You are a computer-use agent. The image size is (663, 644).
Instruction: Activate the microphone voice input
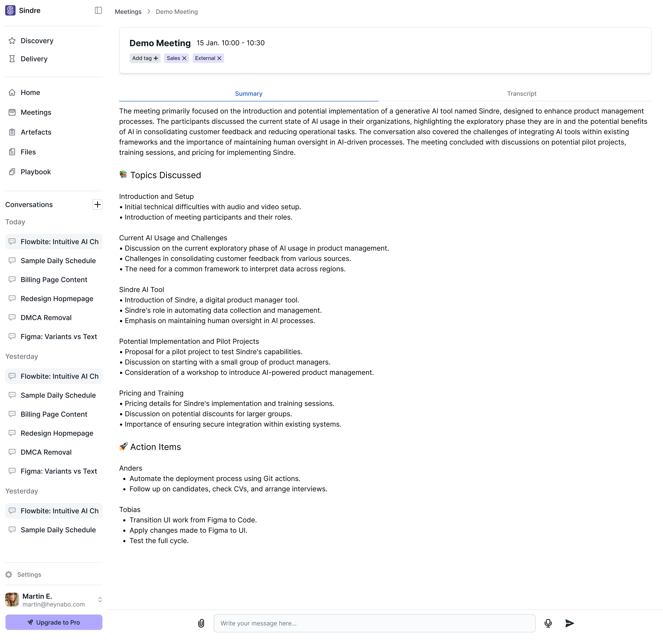pos(548,623)
